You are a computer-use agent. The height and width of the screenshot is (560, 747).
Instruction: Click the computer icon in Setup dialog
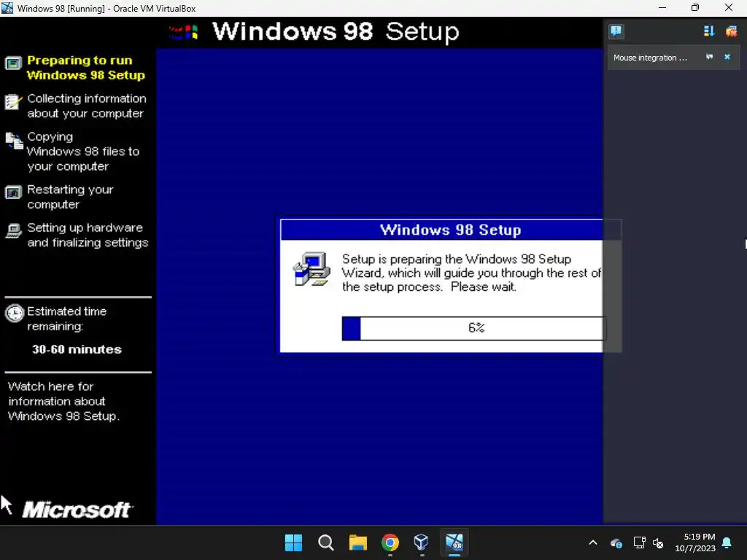pyautogui.click(x=311, y=269)
